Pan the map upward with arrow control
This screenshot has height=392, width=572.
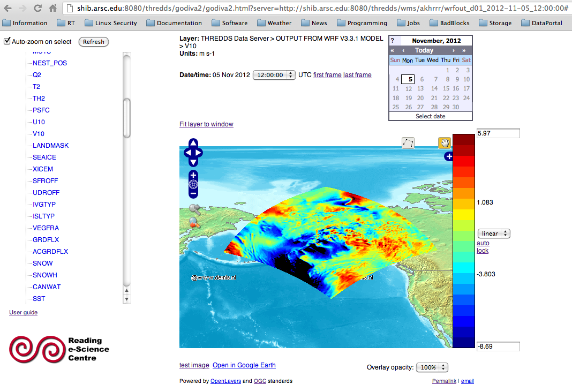point(193,143)
